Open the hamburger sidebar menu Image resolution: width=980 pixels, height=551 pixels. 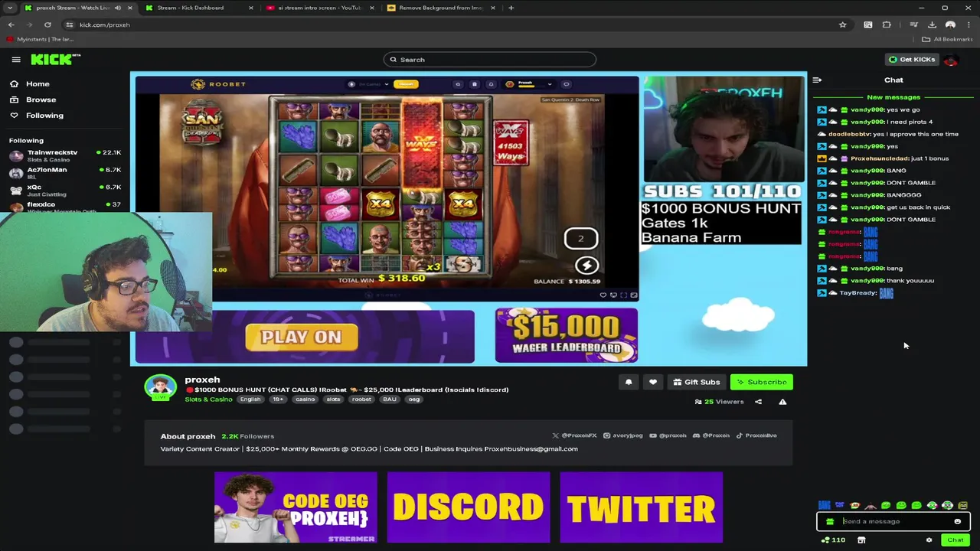point(16,60)
